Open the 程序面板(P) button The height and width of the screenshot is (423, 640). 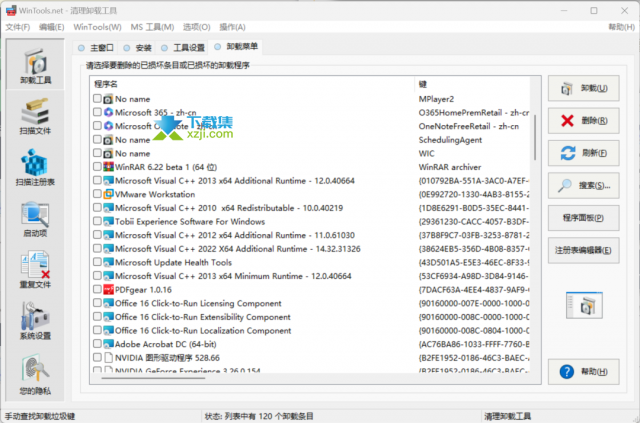[583, 218]
